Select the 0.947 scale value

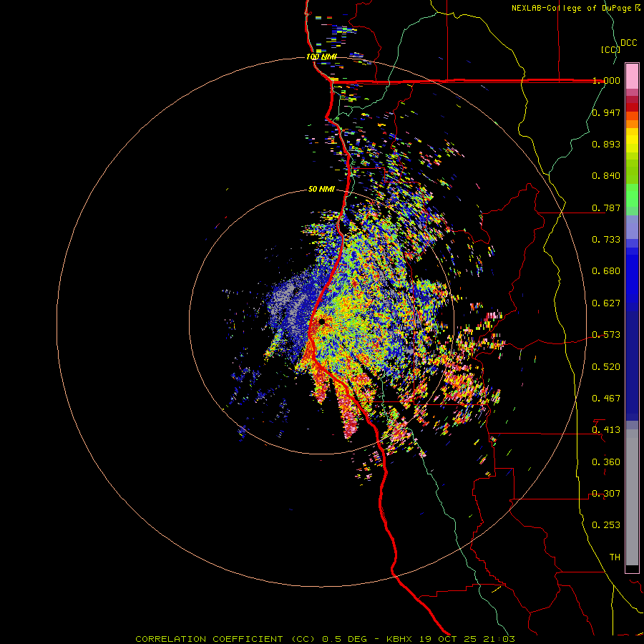click(606, 112)
